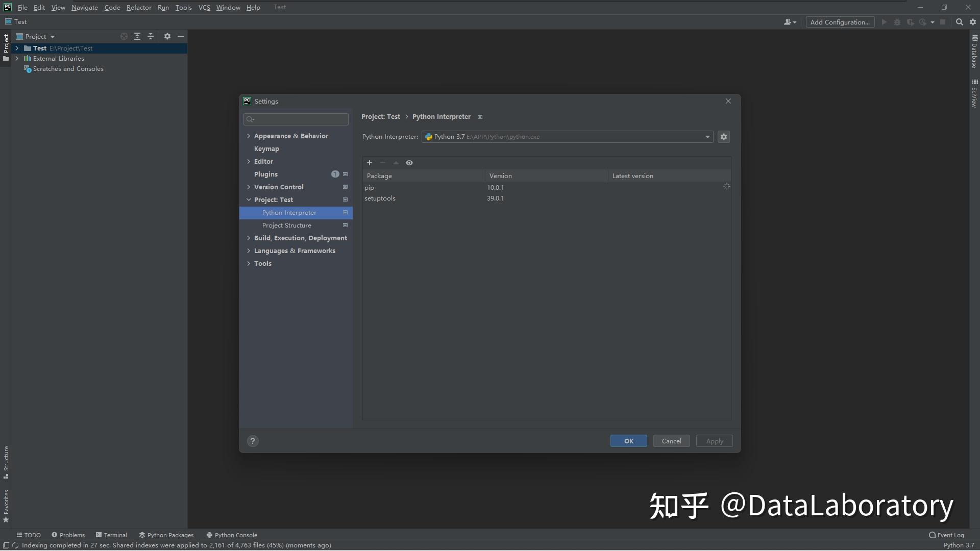Click the help question mark icon
Viewport: 980px width, 551px height.
coord(252,441)
